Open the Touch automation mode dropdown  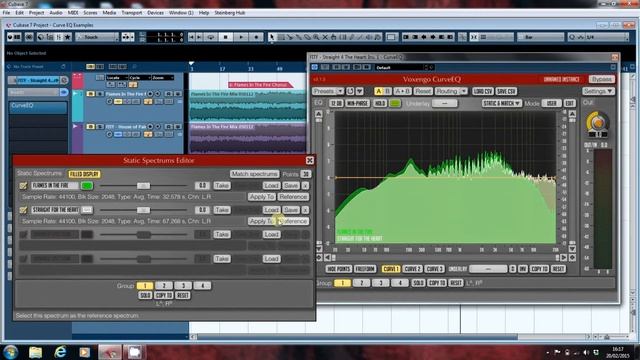(x=97, y=37)
